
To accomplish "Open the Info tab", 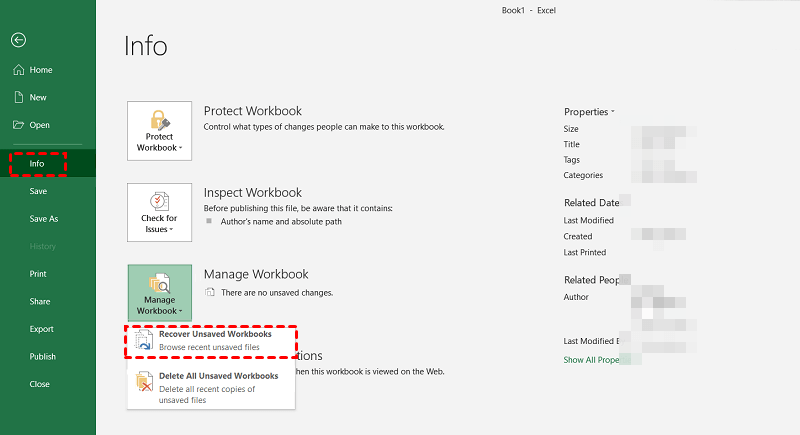I will 48,163.
